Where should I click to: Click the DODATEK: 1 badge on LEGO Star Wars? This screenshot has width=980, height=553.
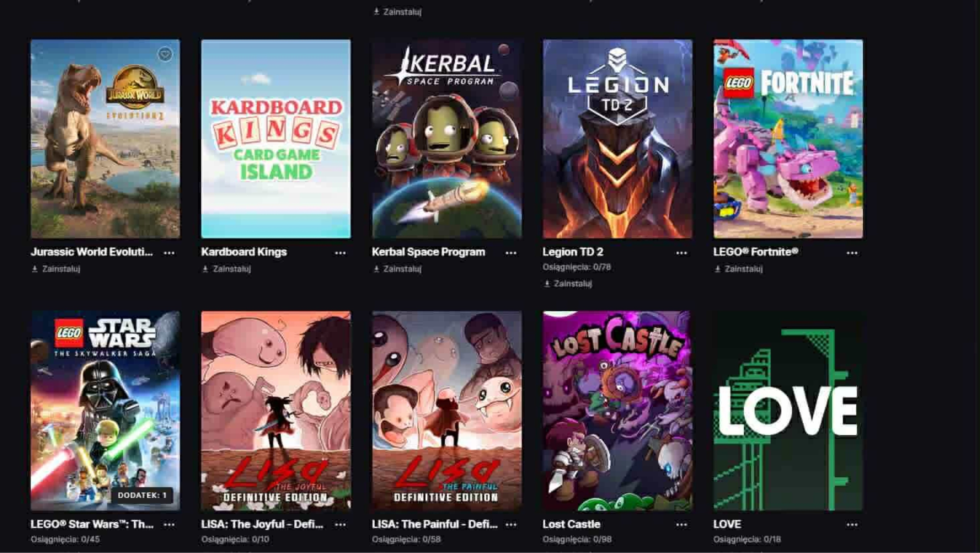pyautogui.click(x=142, y=495)
